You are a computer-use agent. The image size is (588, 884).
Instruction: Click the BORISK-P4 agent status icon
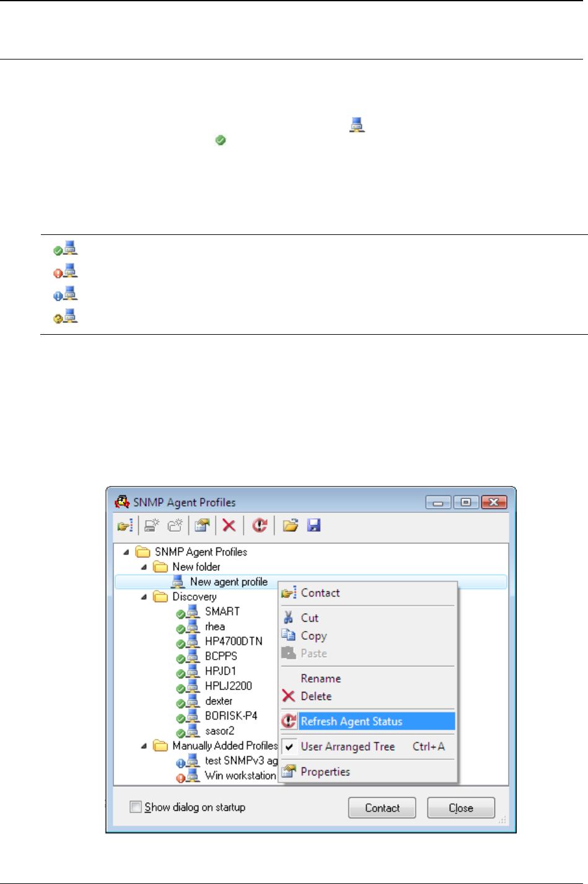pos(180,718)
